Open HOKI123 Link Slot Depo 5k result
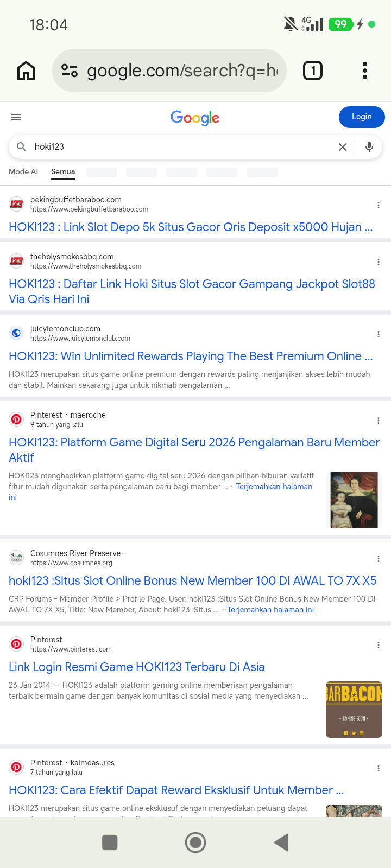Image resolution: width=391 pixels, height=868 pixels. (x=191, y=227)
